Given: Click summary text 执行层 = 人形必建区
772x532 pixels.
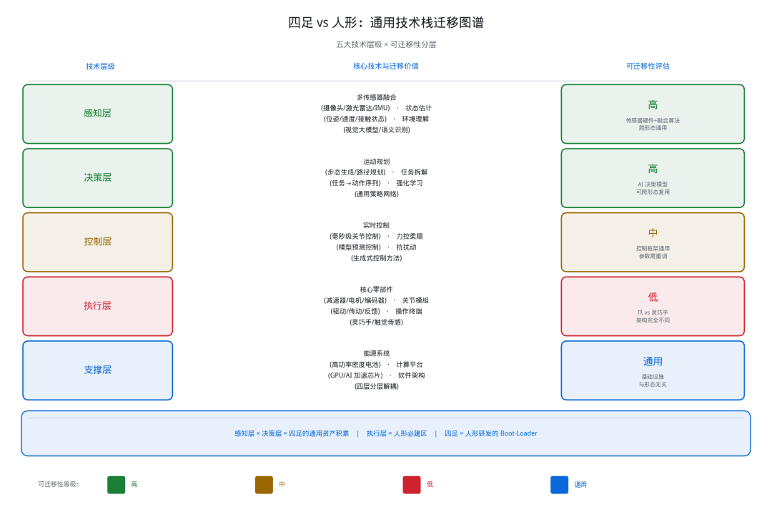Looking at the screenshot, I should (397, 433).
